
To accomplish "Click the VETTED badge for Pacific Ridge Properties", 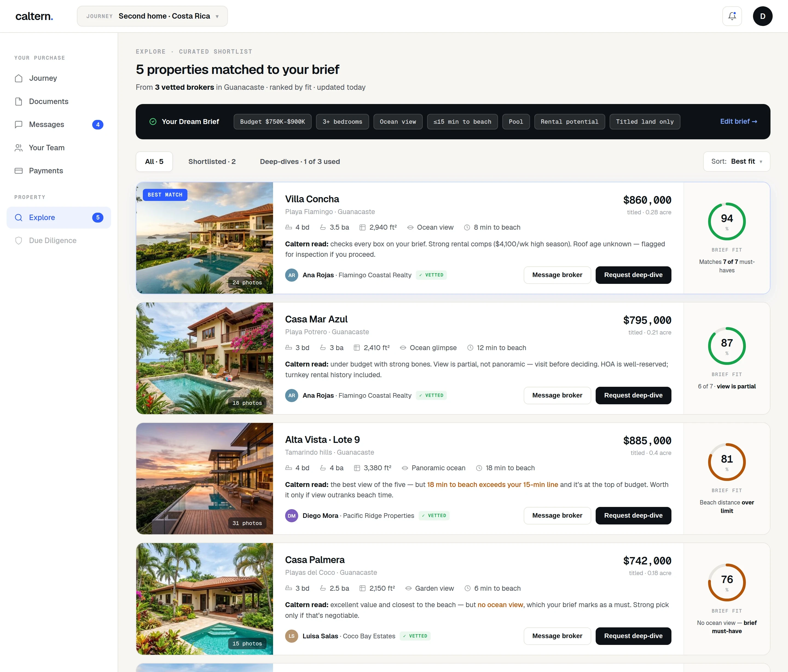I will 434,515.
